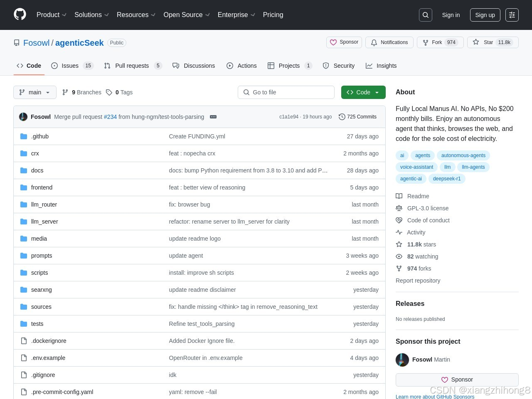Click the frontend folder icon
This screenshot has width=532, height=399.
coord(24,187)
